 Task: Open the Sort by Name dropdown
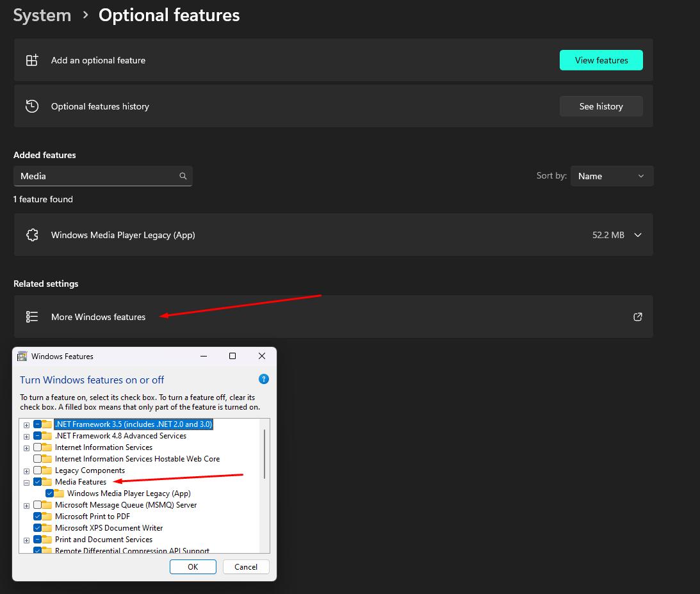(612, 176)
